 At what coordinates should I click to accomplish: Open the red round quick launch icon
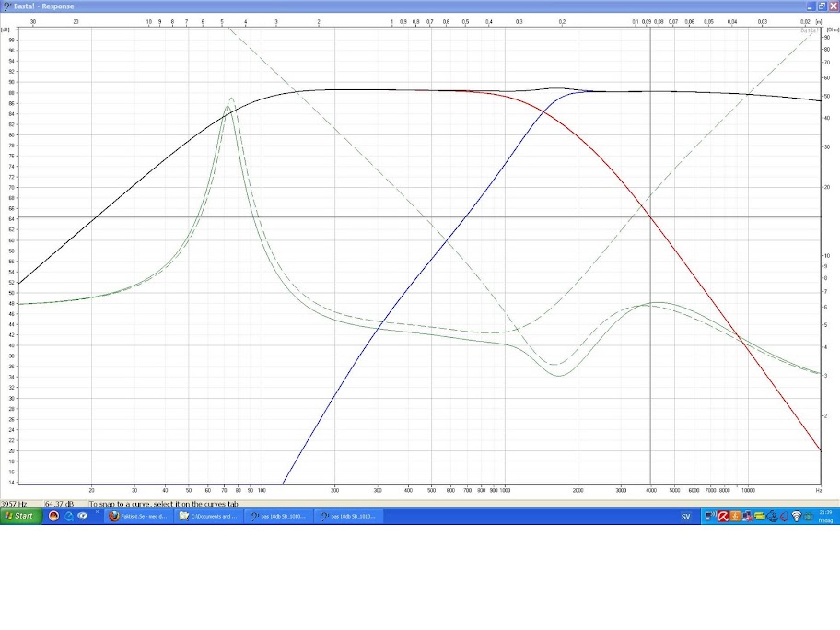(x=53, y=516)
